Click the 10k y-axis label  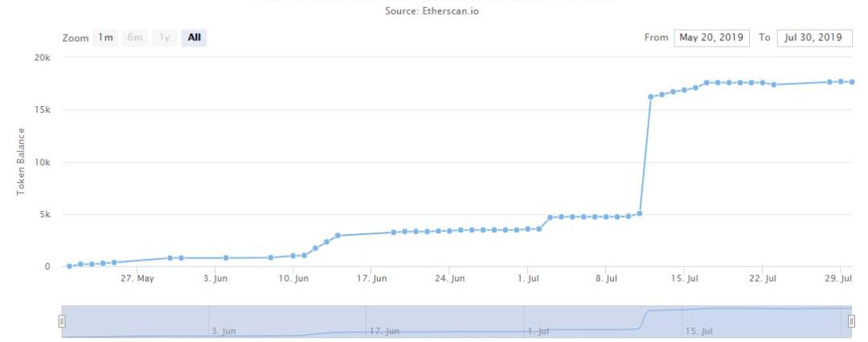(43, 163)
